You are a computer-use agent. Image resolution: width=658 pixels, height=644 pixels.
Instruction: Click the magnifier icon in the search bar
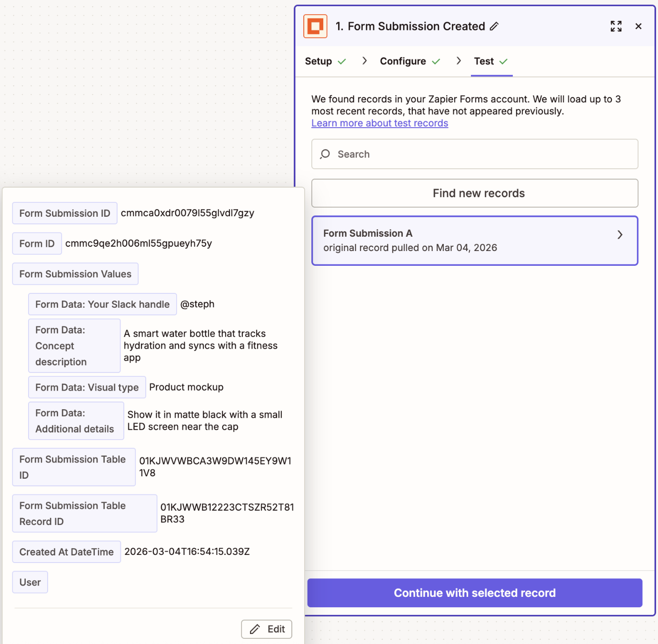click(325, 154)
